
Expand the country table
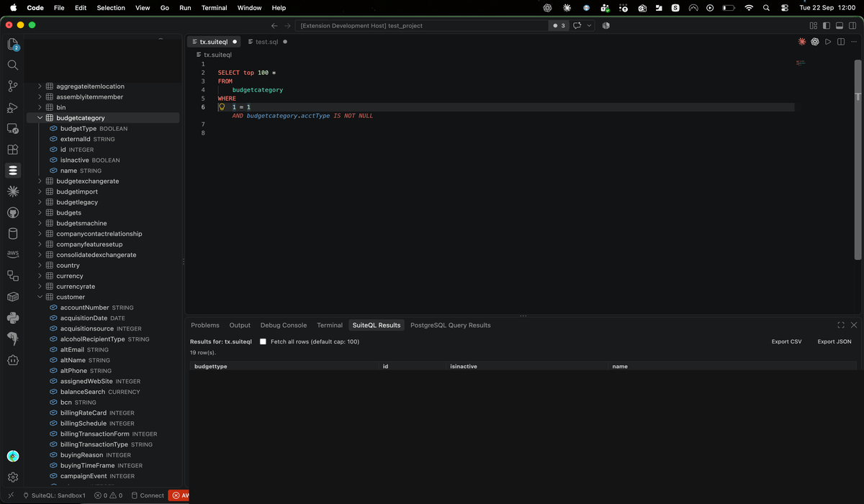[40, 266]
